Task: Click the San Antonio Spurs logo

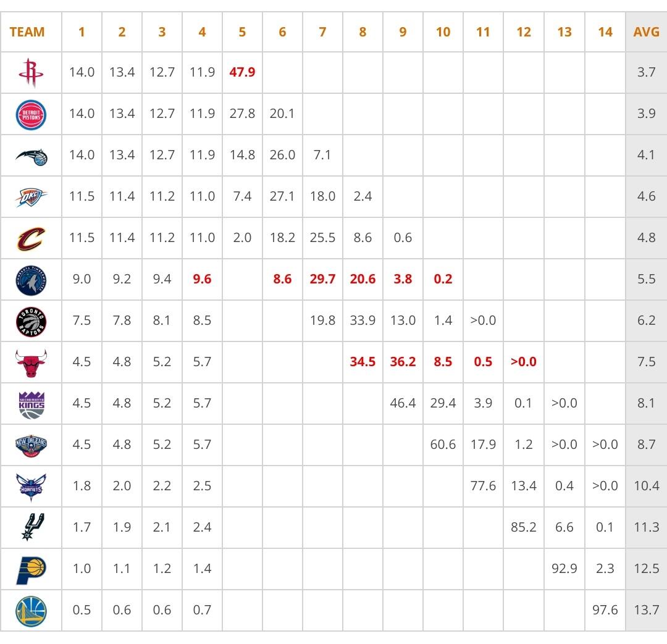Action: (33, 527)
